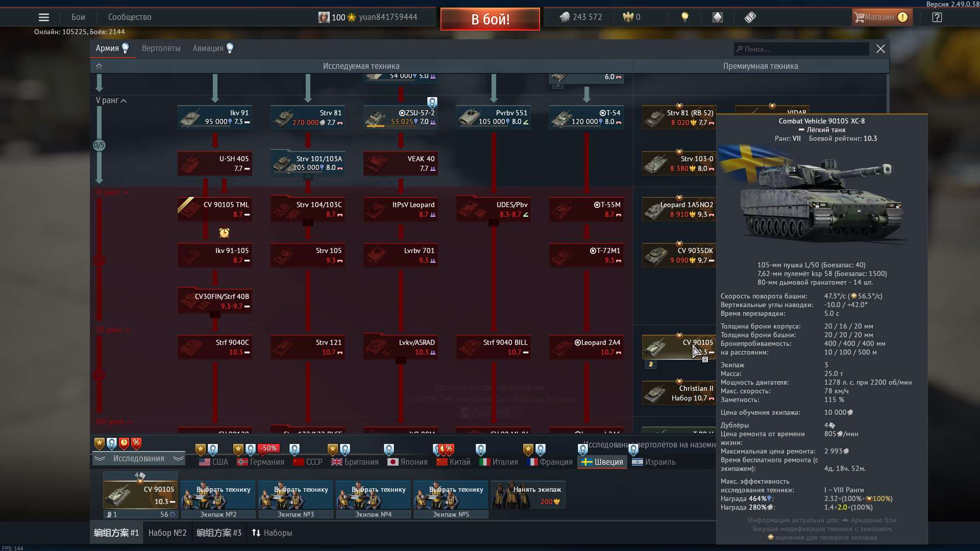Collapse the tech tree header chevron
The height and width of the screenshot is (551, 980).
click(99, 66)
